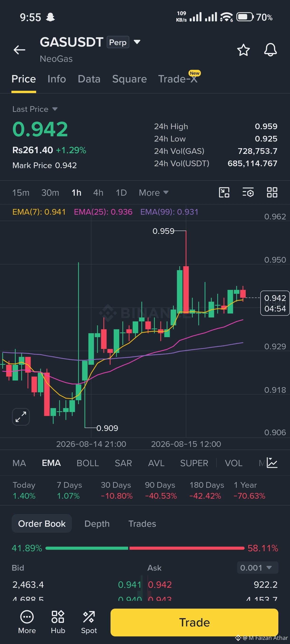
Task: Select the 15m timeframe
Action: click(x=21, y=193)
